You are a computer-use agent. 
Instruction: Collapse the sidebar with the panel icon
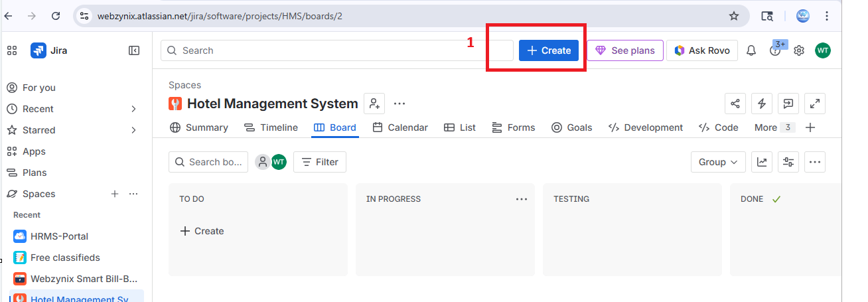pyautogui.click(x=134, y=50)
